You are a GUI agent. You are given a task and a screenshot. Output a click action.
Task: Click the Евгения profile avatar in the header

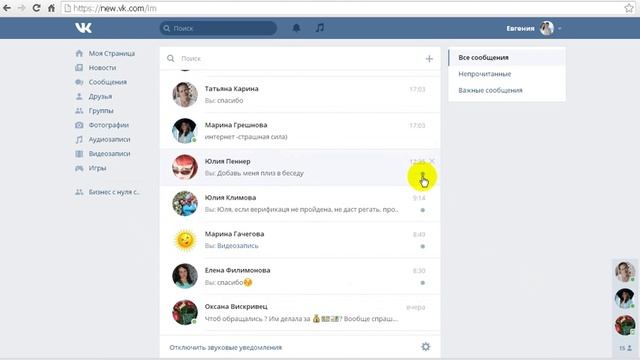pos(547,28)
